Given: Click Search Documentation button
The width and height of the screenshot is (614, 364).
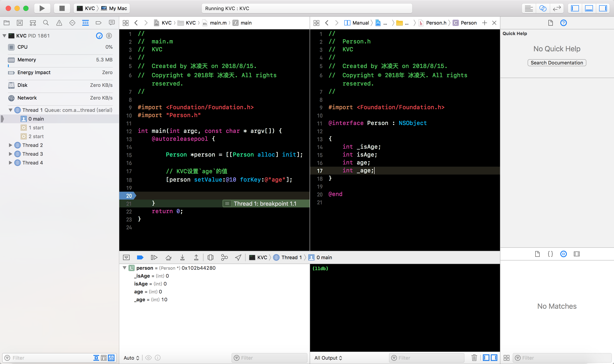Looking at the screenshot, I should [x=557, y=63].
